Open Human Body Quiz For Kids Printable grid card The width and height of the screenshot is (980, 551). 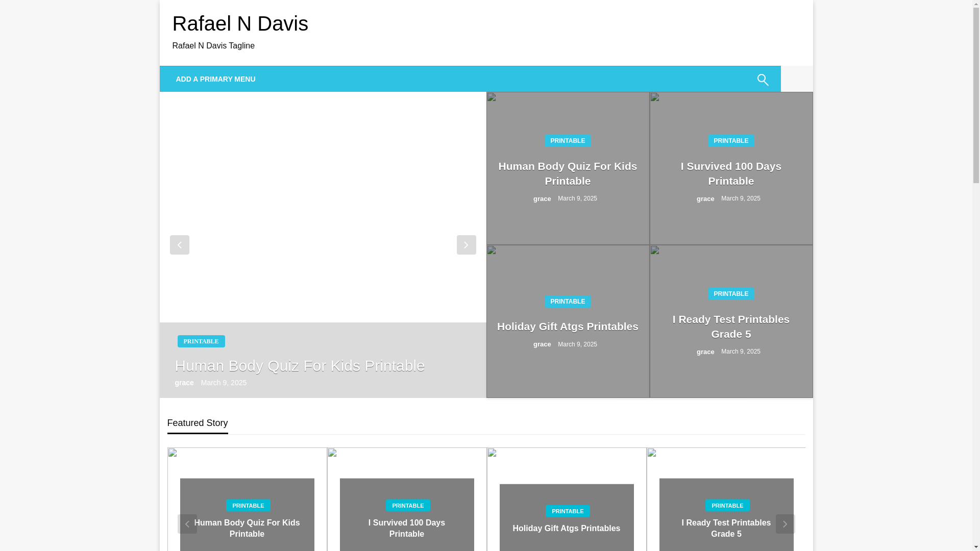568,173
